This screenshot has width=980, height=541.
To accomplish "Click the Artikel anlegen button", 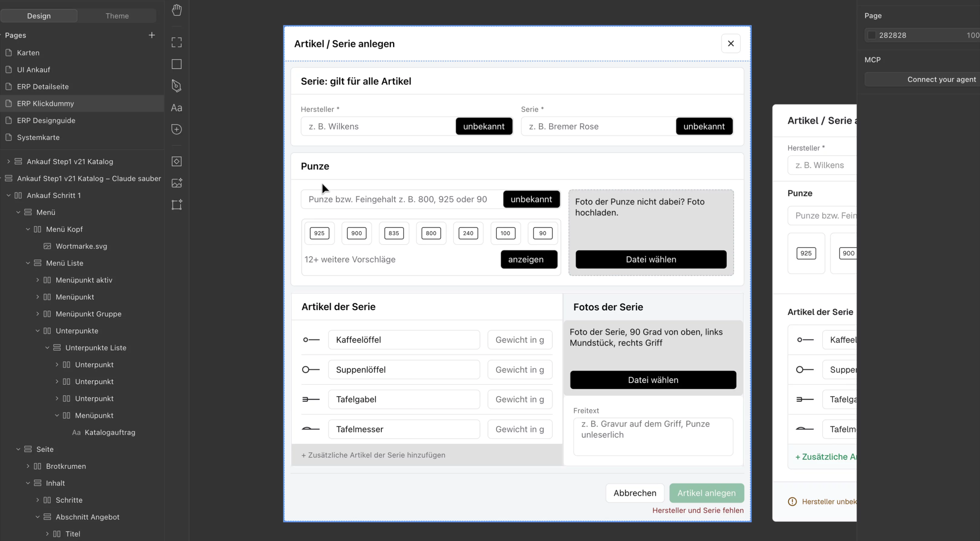I will click(706, 493).
